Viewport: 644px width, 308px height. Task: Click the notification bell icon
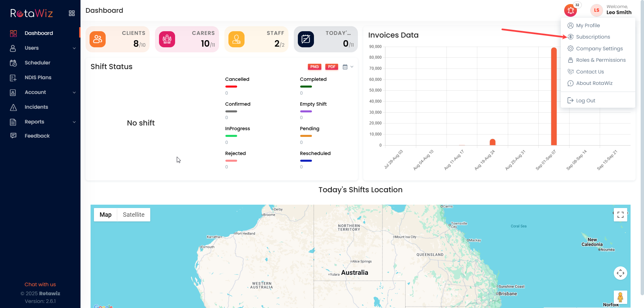tap(570, 10)
